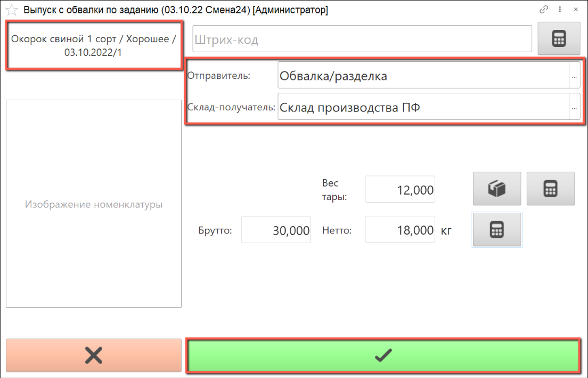This screenshot has height=378, width=588.
Task: Open the three-dot more options menu
Action: 560,10
